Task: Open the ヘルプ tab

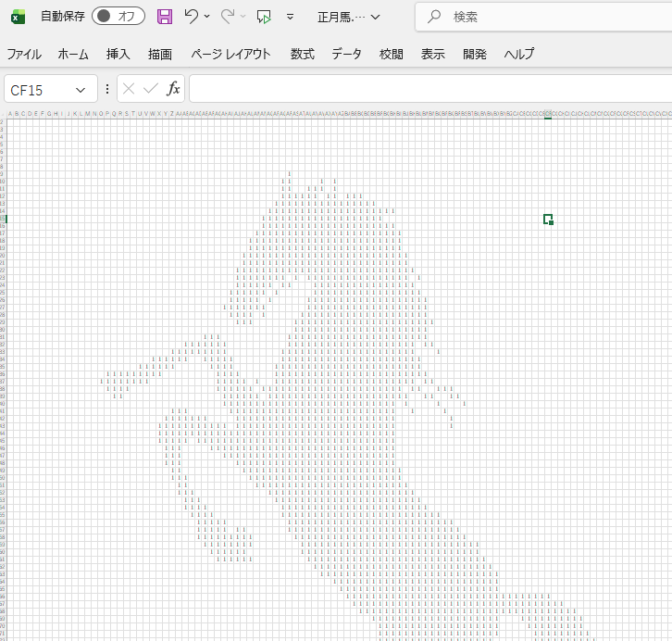Action: [519, 54]
